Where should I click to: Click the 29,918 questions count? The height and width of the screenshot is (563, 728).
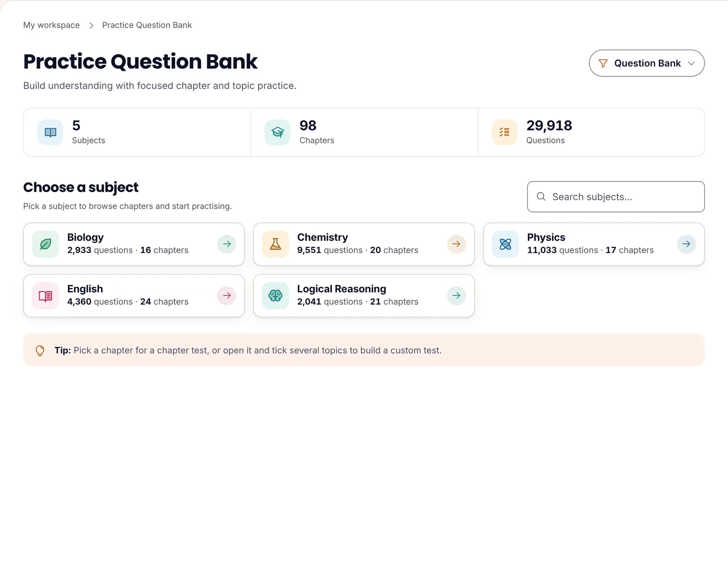click(x=549, y=126)
